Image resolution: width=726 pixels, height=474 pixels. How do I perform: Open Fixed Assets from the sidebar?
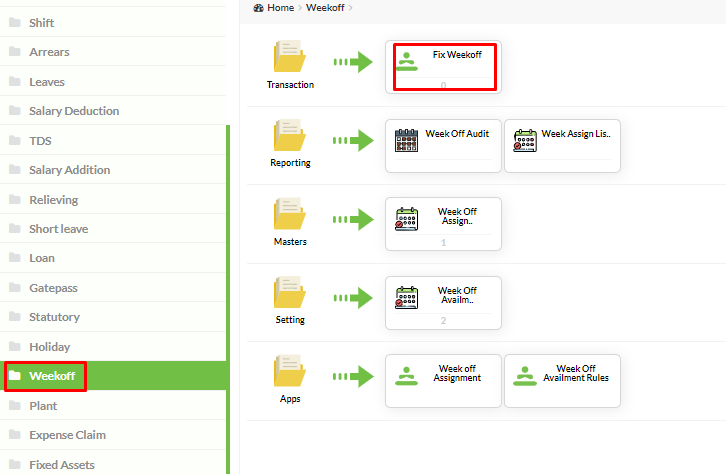[x=113, y=464]
